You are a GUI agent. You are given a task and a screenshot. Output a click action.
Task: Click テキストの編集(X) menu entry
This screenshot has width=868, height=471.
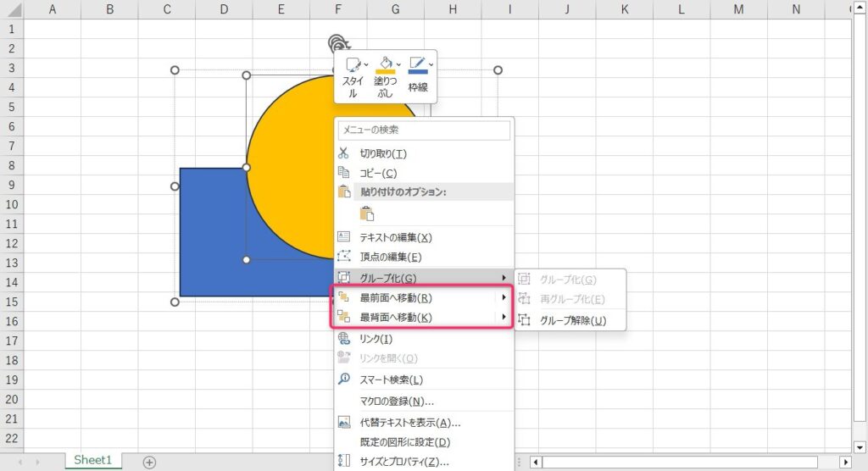395,237
